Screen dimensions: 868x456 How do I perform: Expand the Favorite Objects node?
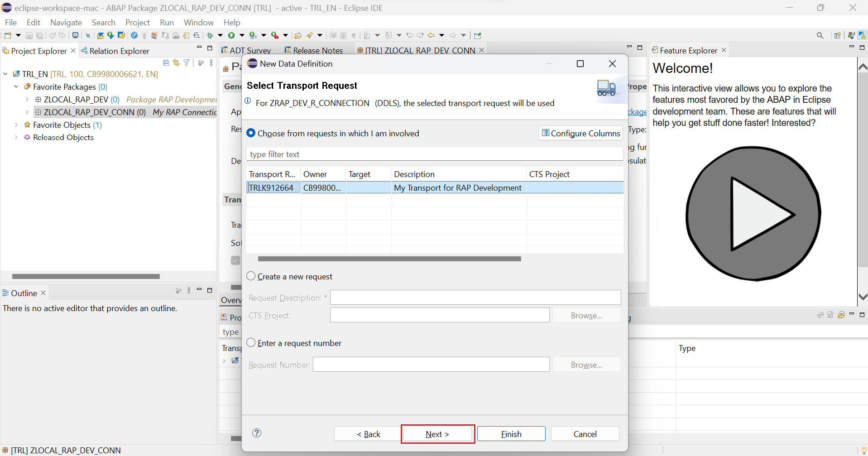pyautogui.click(x=16, y=125)
